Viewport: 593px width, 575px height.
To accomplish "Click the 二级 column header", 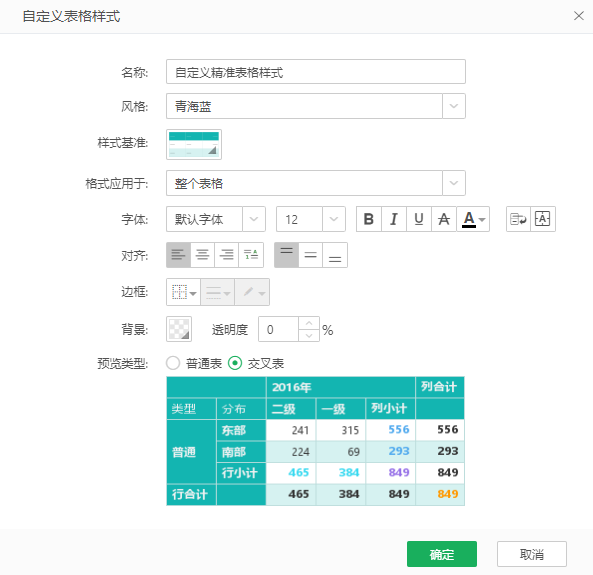I will (291, 409).
